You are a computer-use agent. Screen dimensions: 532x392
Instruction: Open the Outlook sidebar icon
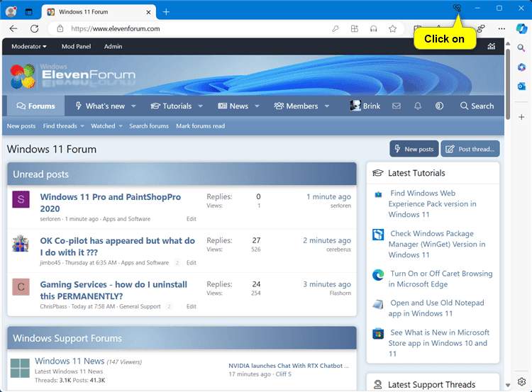click(x=521, y=86)
